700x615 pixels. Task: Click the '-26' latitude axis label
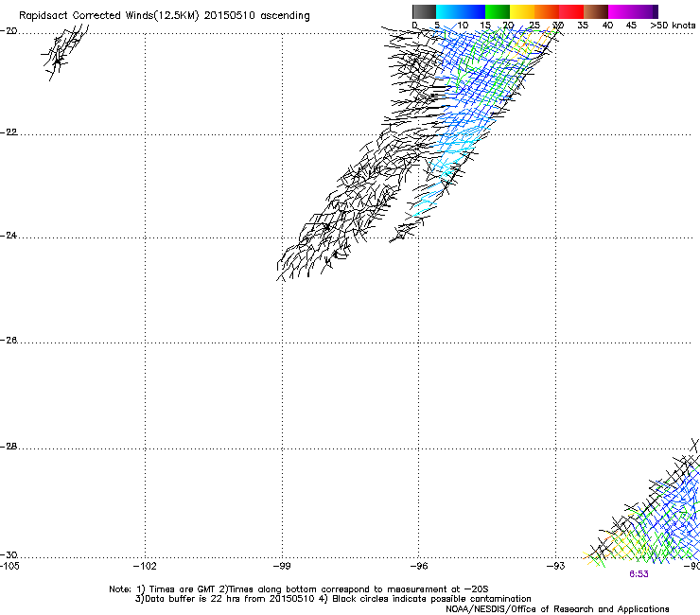pyautogui.click(x=9, y=341)
